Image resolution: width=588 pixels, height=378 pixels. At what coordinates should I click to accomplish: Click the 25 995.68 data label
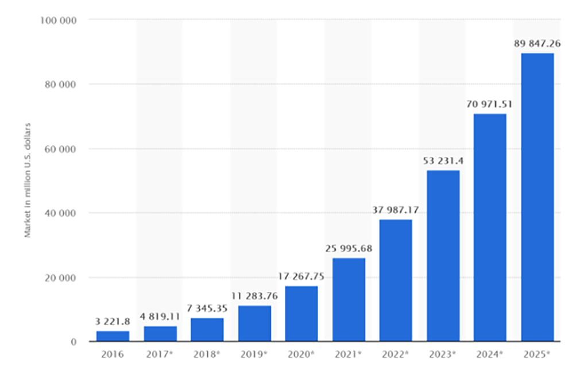[x=349, y=249]
